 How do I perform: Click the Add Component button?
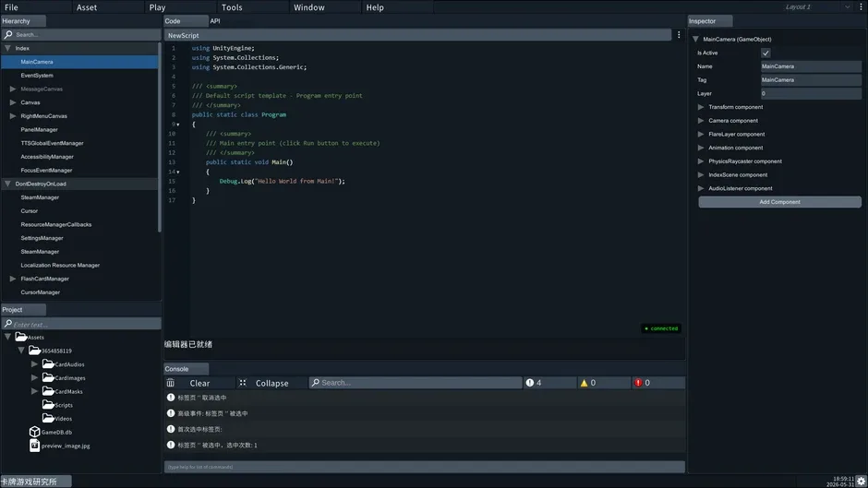779,202
